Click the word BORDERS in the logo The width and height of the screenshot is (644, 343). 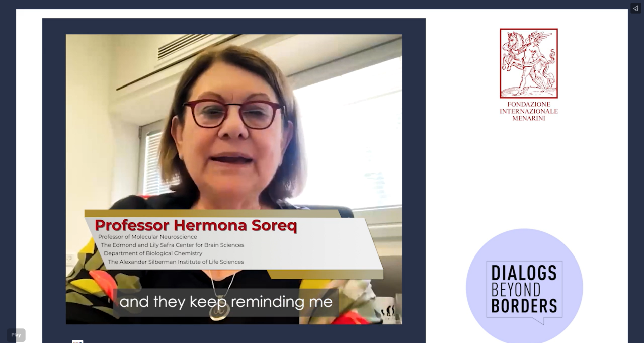tap(524, 306)
